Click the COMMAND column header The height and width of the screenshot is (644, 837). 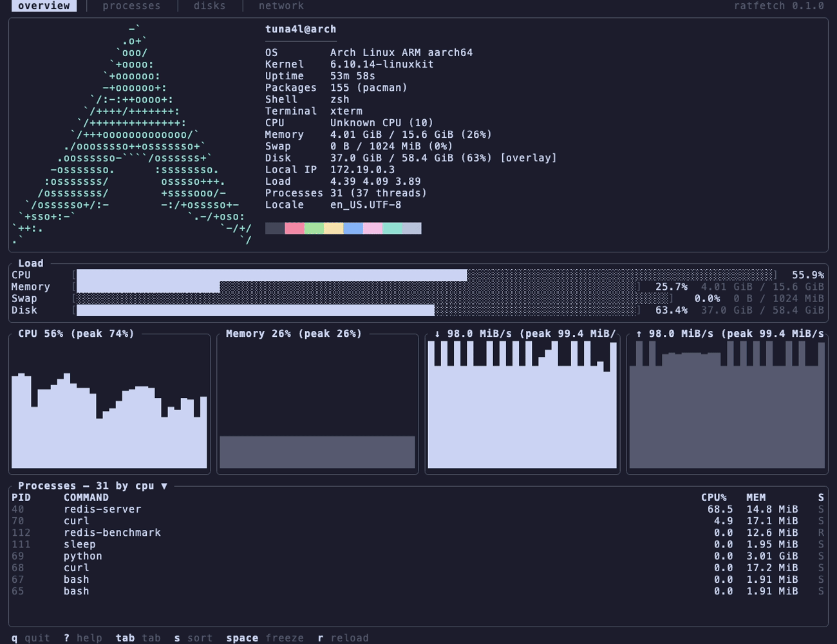click(x=86, y=497)
